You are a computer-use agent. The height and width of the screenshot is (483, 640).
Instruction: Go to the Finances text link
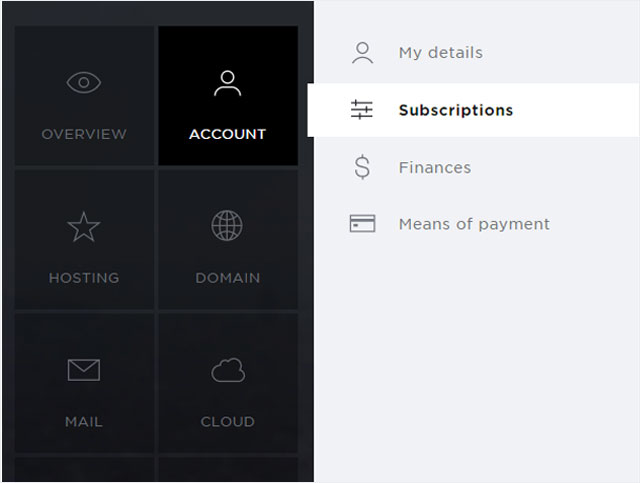pos(434,167)
